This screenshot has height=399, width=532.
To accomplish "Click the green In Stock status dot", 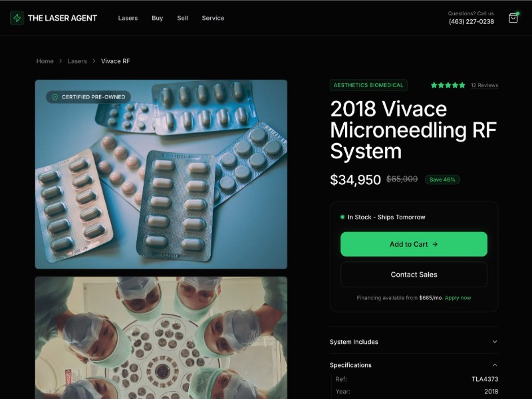I will point(342,217).
